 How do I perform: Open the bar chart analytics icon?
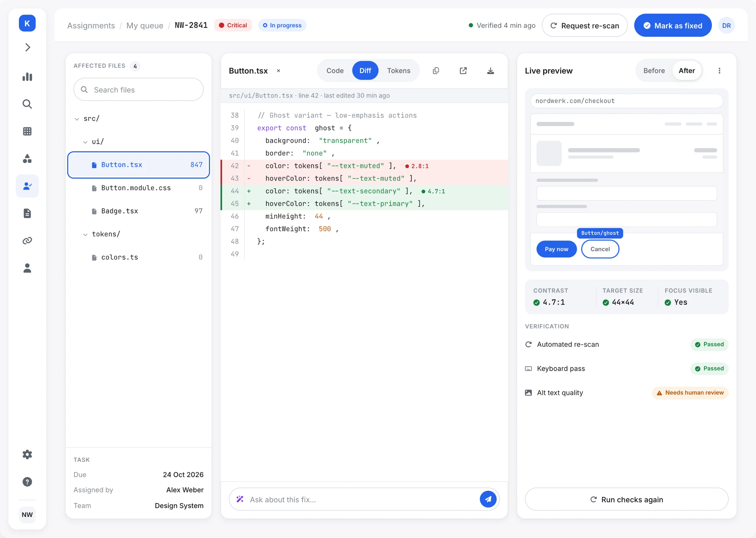coord(27,77)
